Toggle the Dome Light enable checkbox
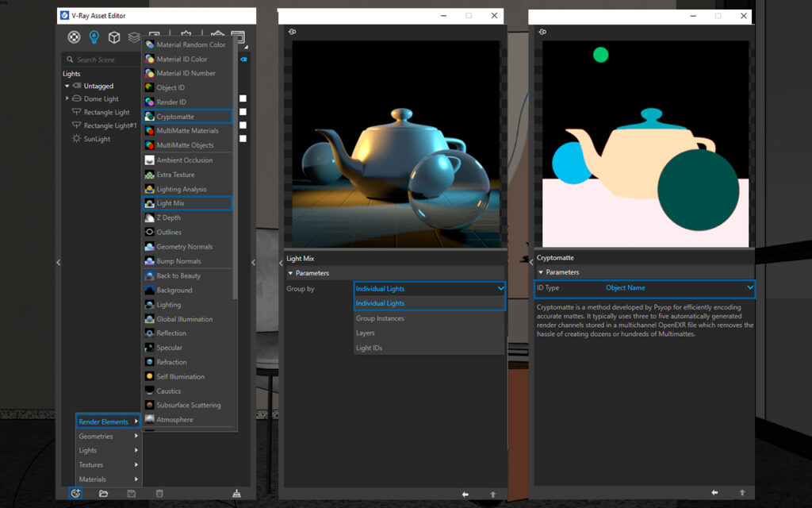This screenshot has width=812, height=508. coord(243,99)
